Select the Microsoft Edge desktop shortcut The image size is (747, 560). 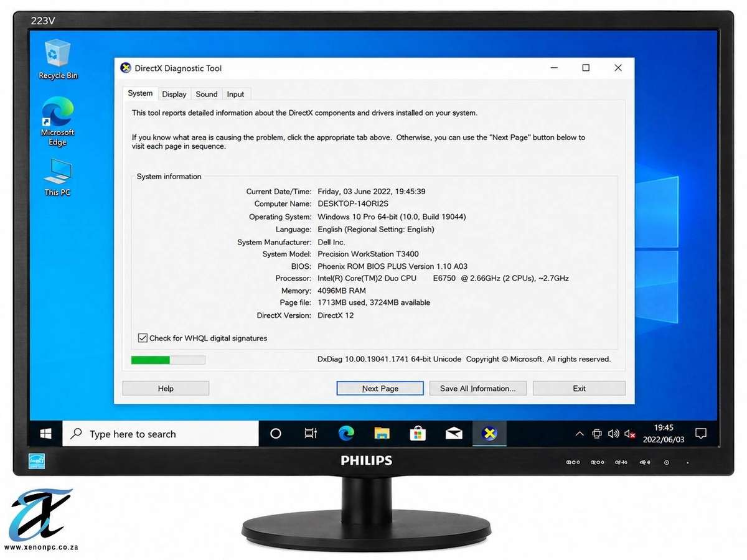57,121
